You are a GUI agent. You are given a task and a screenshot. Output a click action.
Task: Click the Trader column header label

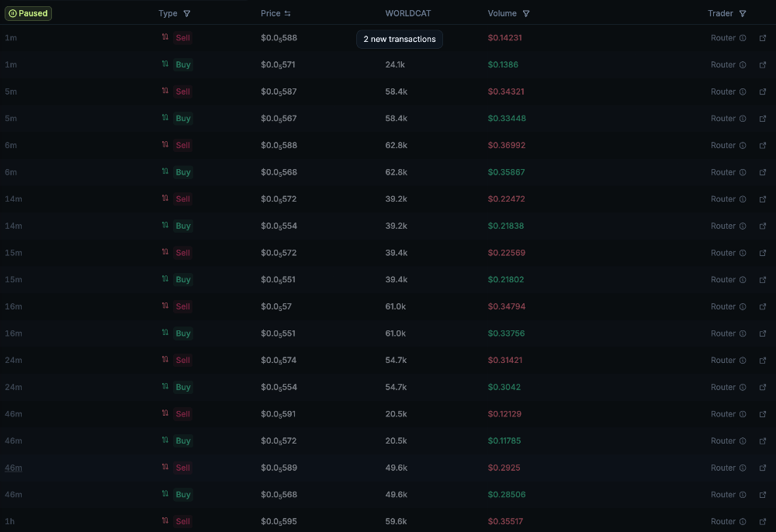720,13
